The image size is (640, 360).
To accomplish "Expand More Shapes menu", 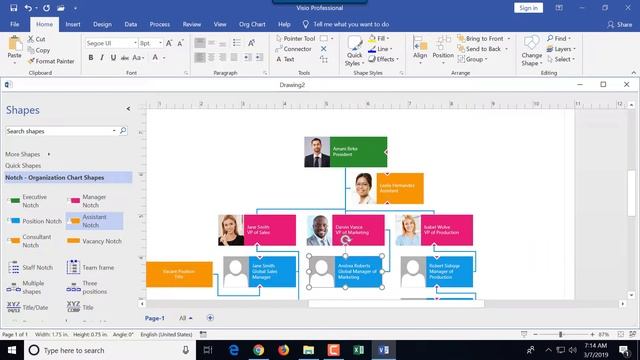I will click(27, 154).
